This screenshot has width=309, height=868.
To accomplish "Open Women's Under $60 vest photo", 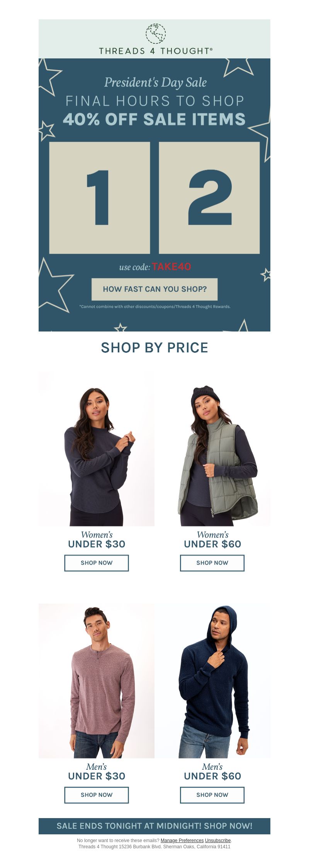I will (212, 449).
